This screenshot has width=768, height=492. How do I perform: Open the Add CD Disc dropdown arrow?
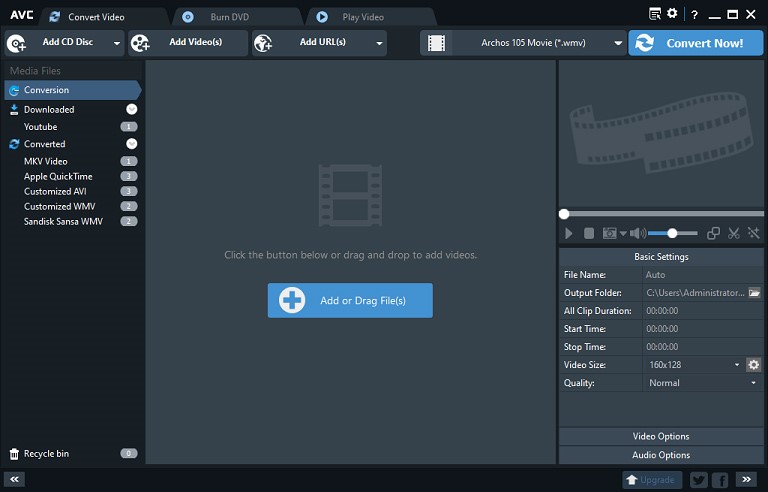(x=117, y=43)
